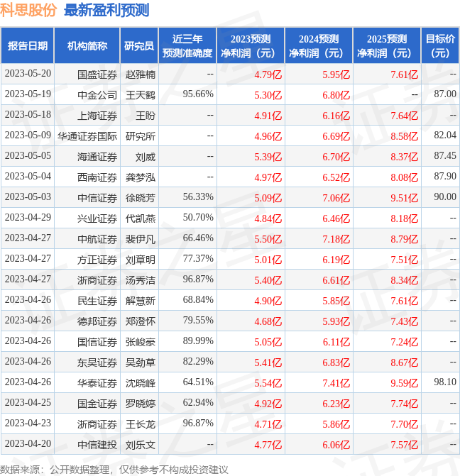Click 2025 forecast 7.57亿
This screenshot has height=476, width=460.
coord(405,445)
